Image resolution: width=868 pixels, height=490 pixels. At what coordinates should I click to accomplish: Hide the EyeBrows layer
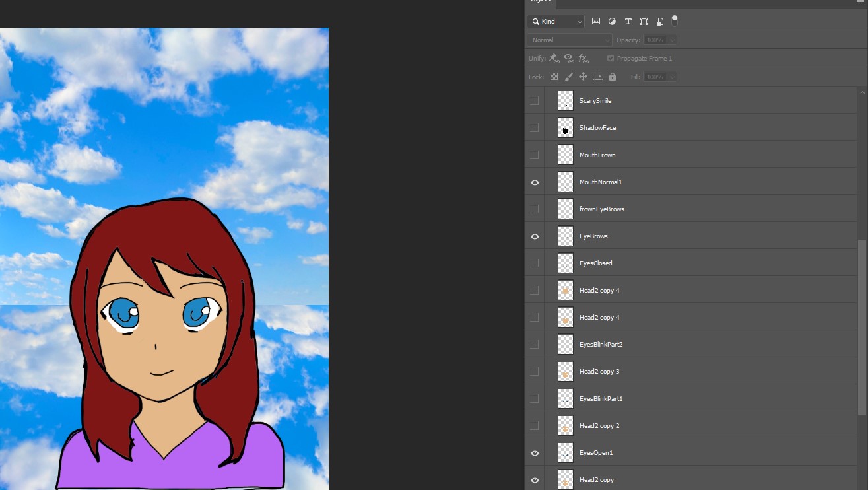pyautogui.click(x=535, y=236)
